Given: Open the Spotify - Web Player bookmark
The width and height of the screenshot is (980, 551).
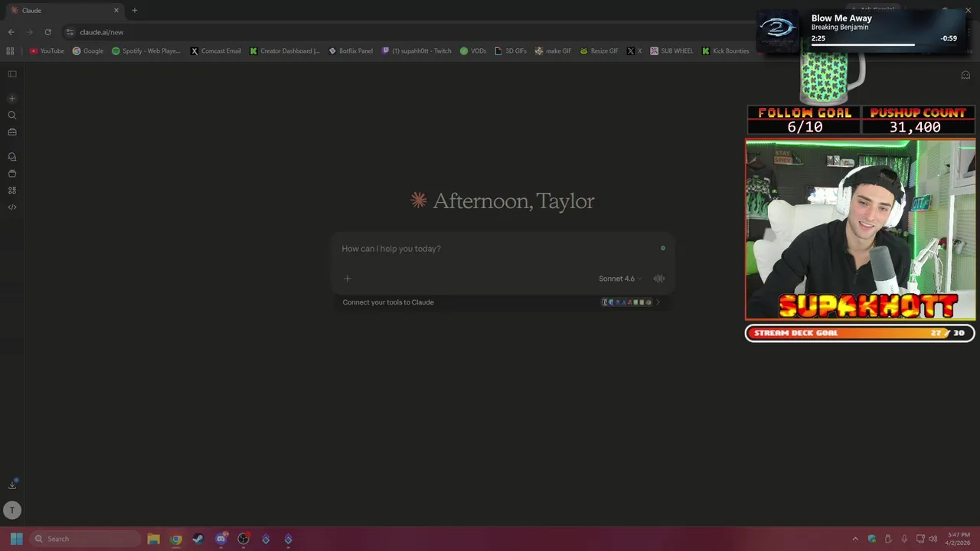Looking at the screenshot, I should point(146,51).
